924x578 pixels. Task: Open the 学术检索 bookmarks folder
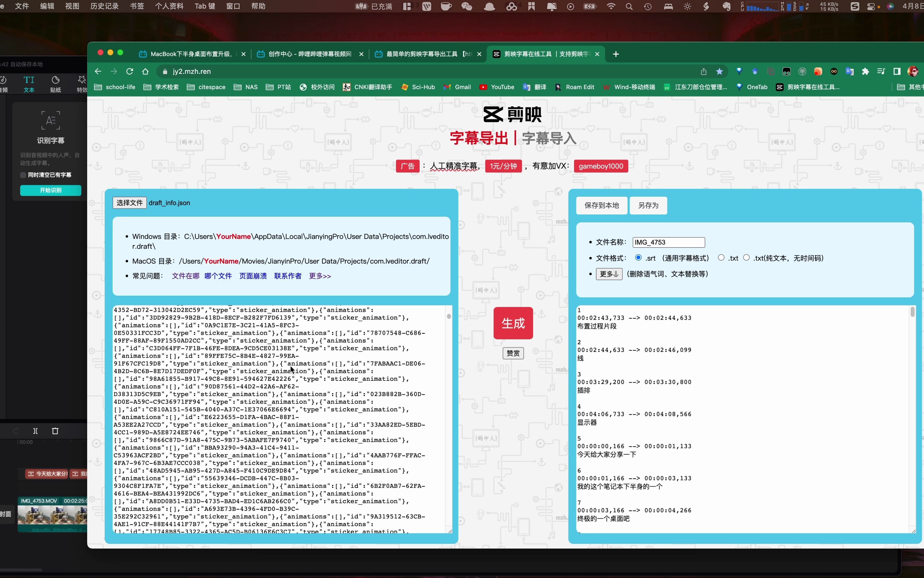pos(161,87)
